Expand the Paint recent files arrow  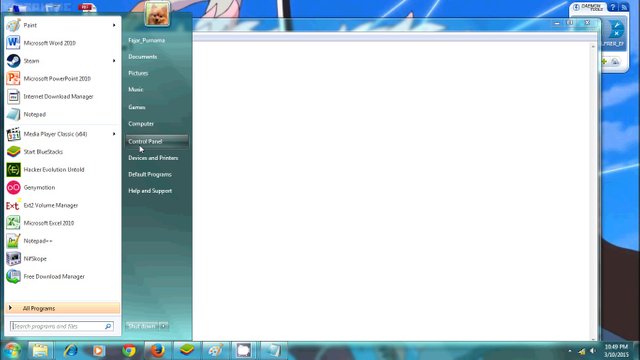[x=114, y=25]
